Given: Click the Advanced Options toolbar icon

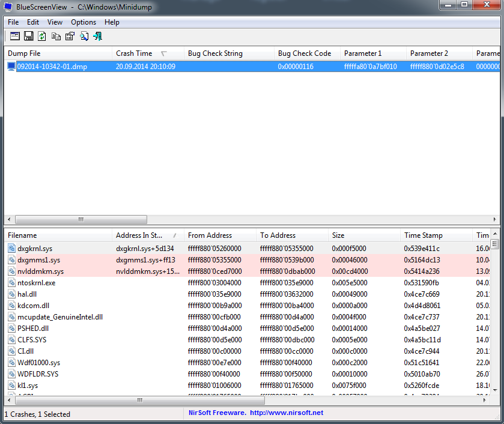Looking at the screenshot, I should [x=15, y=36].
